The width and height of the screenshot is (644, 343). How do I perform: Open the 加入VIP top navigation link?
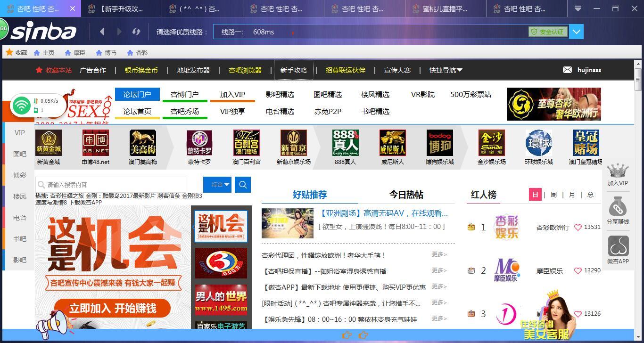(x=232, y=94)
